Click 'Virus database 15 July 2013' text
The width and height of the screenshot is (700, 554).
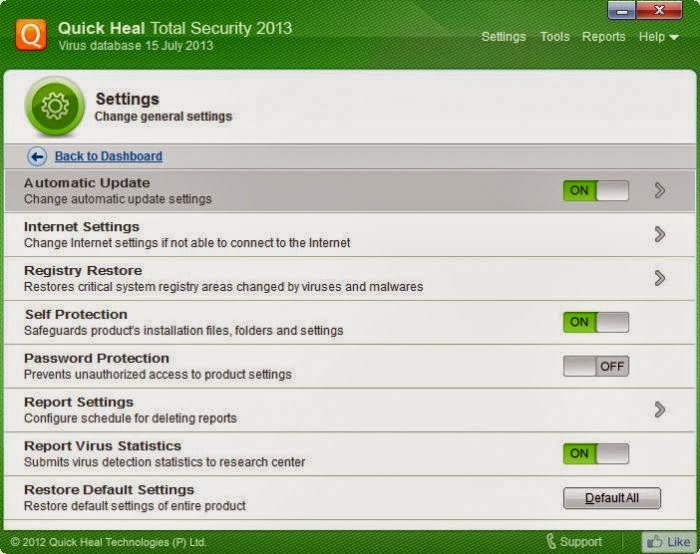[x=136, y=46]
